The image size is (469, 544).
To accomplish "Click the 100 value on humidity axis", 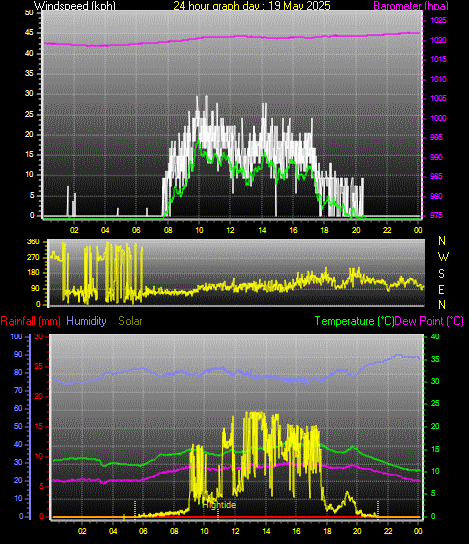I will [16, 337].
